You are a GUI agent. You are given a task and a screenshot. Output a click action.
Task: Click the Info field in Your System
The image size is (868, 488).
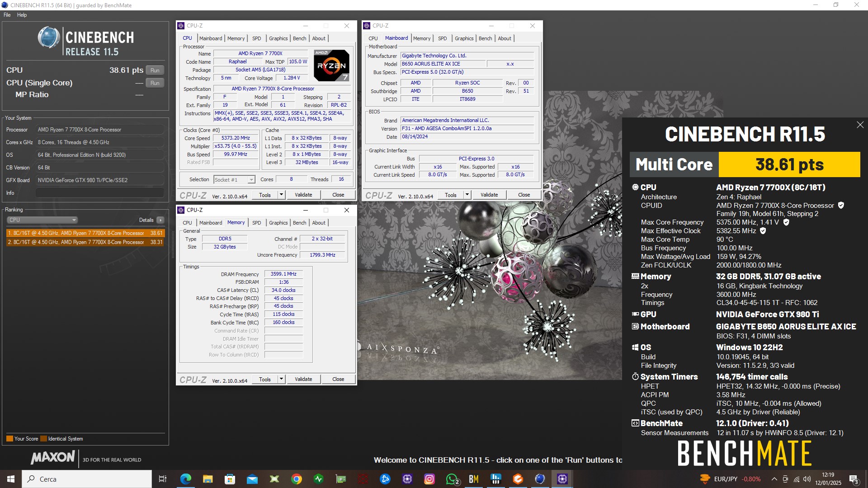pyautogui.click(x=99, y=193)
